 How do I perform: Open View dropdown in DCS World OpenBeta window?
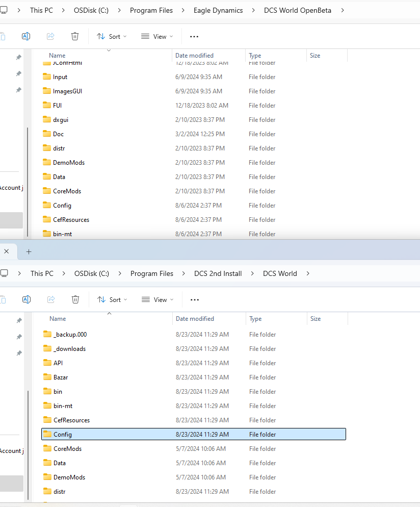click(x=157, y=37)
